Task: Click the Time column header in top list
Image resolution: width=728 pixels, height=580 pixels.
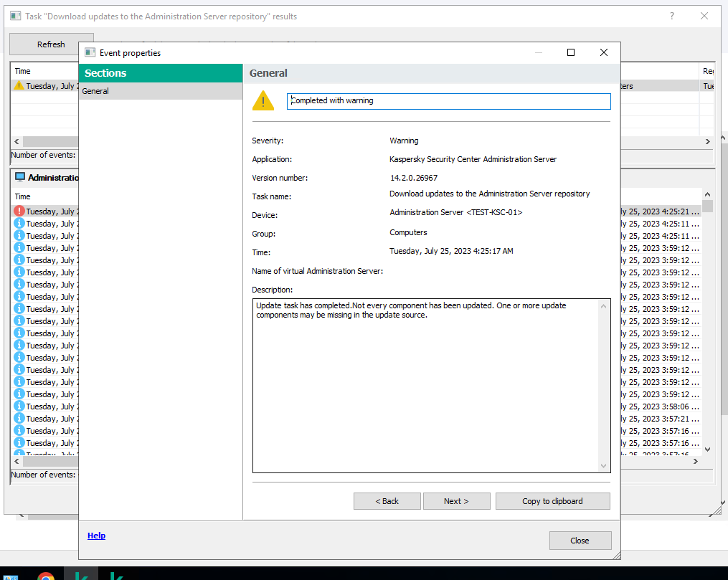Action: 23,71
